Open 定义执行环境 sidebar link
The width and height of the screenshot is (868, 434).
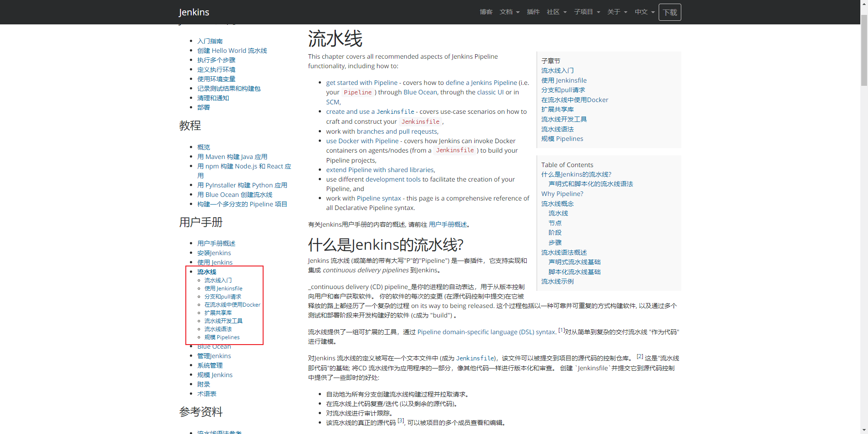click(x=216, y=70)
